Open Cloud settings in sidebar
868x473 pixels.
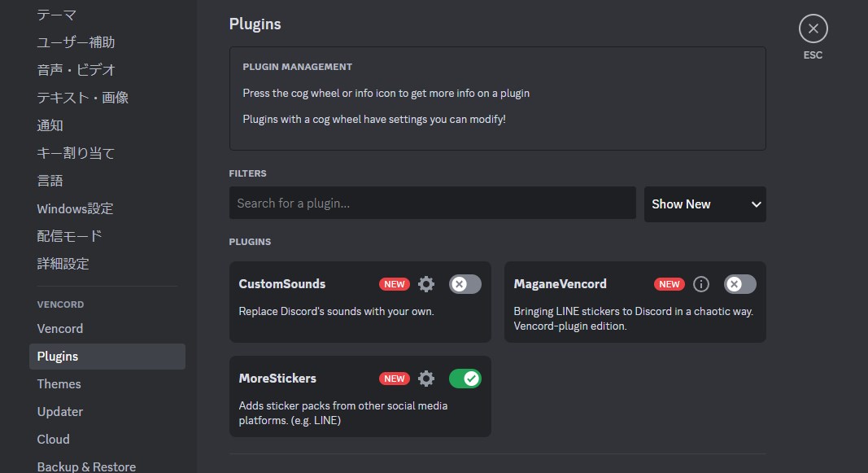pyautogui.click(x=54, y=440)
